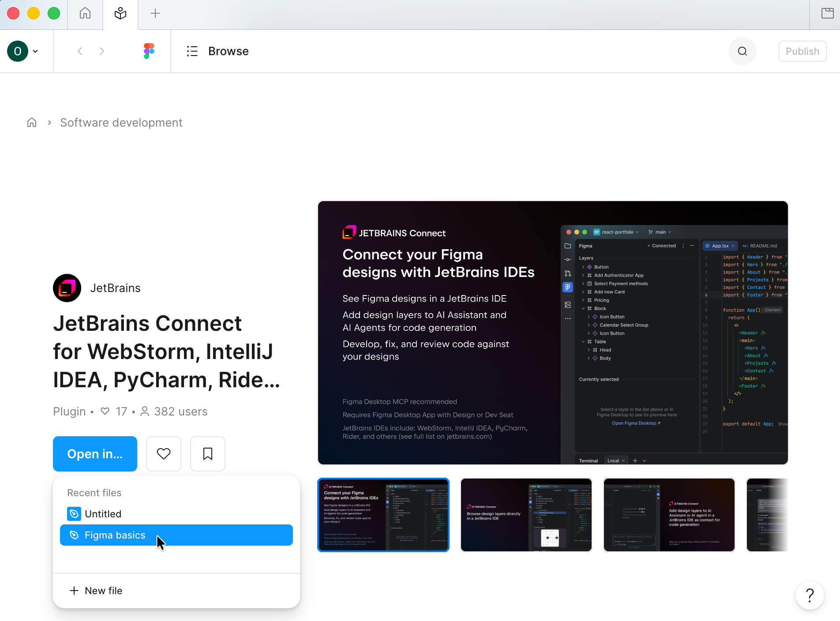Go to the Home tab

(x=85, y=14)
